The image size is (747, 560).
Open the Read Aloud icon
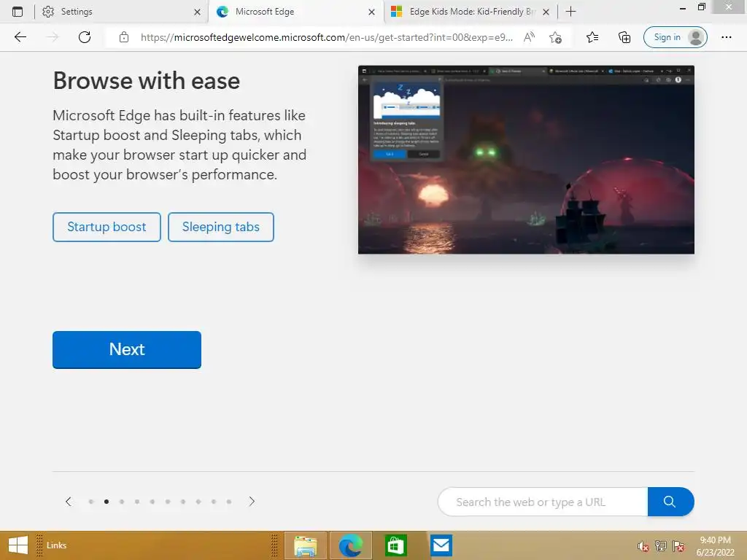pyautogui.click(x=529, y=37)
